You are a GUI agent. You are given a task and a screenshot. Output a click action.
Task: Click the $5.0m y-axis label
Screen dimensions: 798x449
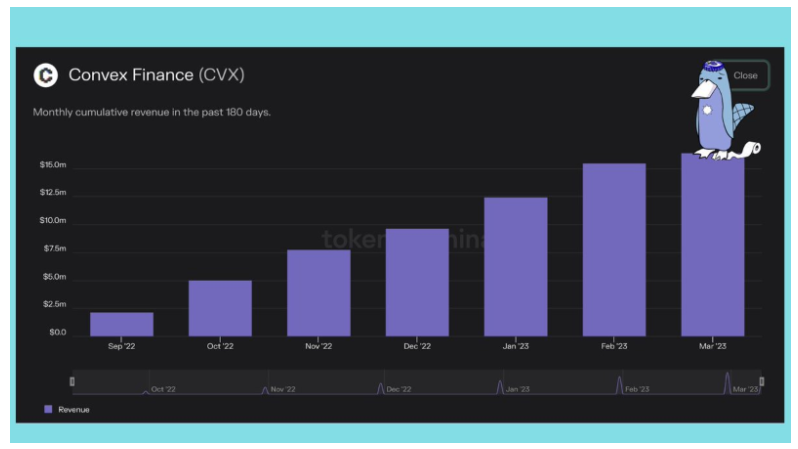tap(54, 276)
